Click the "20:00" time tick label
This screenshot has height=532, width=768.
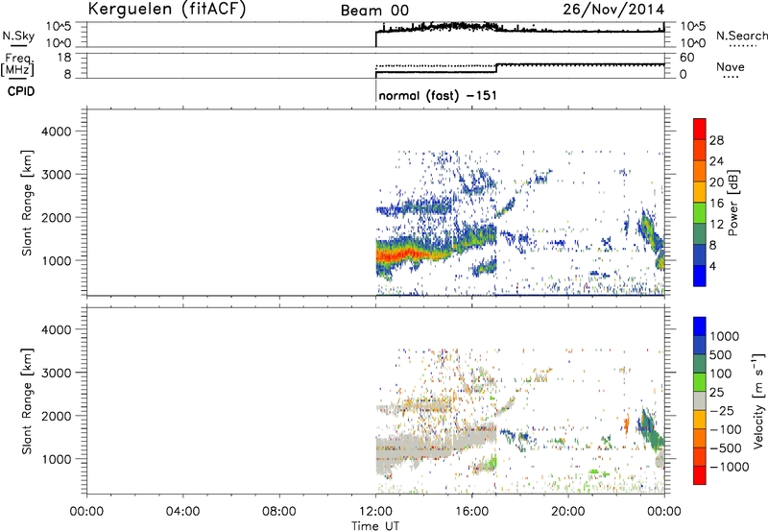click(x=568, y=512)
